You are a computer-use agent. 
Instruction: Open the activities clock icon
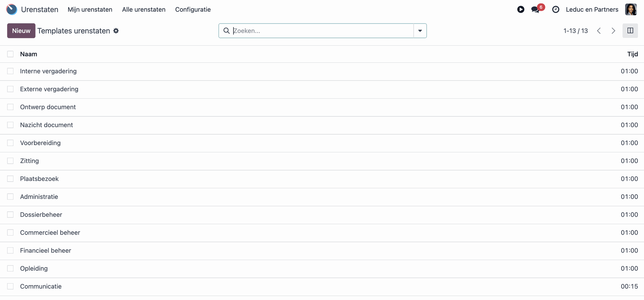click(556, 9)
